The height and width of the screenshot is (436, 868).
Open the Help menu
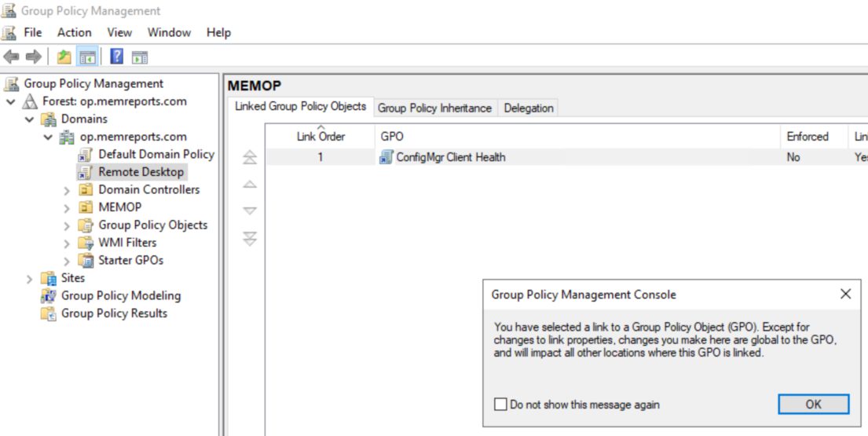(x=218, y=33)
